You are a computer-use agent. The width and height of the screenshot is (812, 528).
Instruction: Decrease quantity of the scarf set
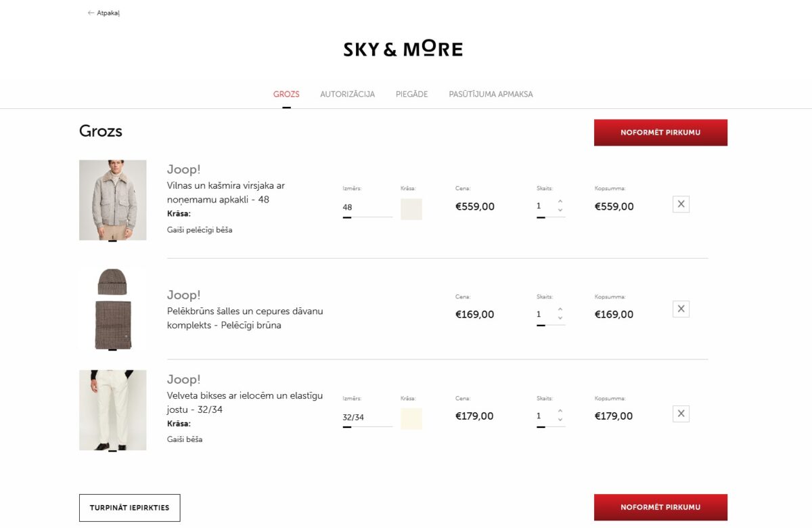pos(560,318)
